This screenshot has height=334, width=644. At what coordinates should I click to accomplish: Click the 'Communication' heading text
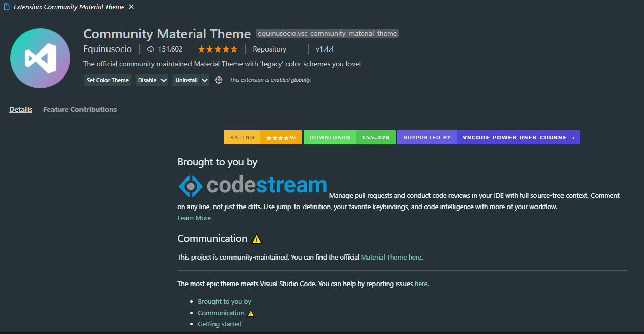212,238
